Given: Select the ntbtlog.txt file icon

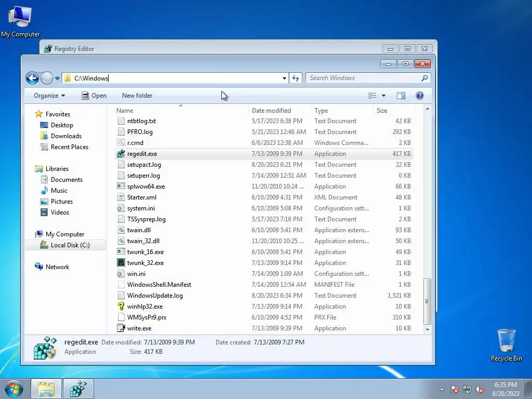Looking at the screenshot, I should click(x=121, y=121).
